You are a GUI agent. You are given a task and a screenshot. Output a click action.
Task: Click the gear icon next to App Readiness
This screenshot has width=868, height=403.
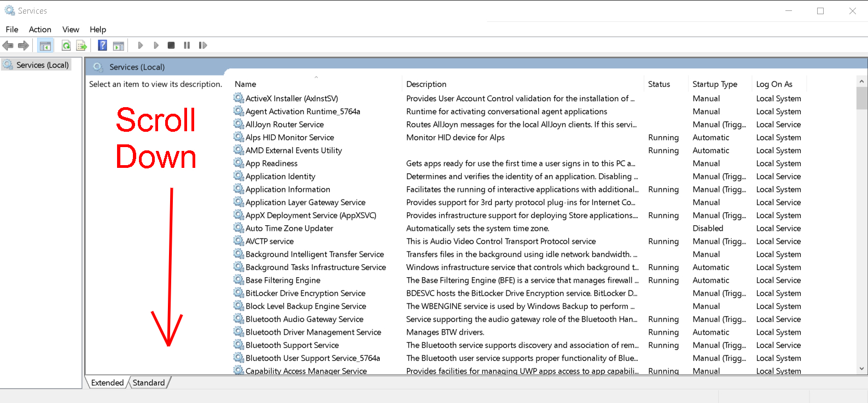[238, 163]
